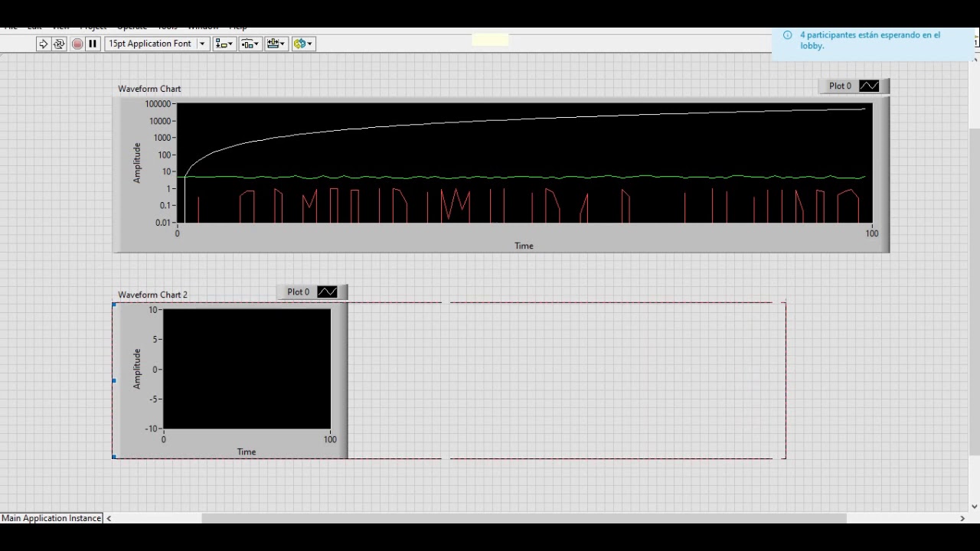Image resolution: width=980 pixels, height=551 pixels.
Task: Start Run Continuously mode
Action: (59, 44)
